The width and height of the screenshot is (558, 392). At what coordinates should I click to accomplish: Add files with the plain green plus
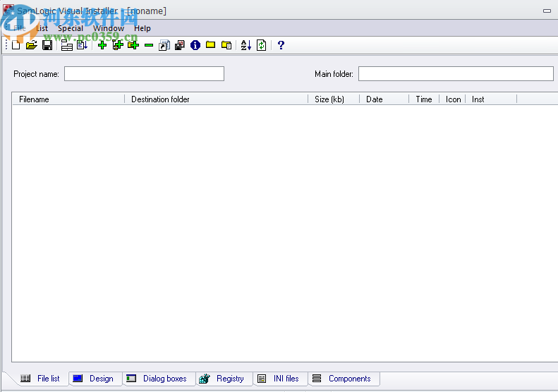click(102, 45)
